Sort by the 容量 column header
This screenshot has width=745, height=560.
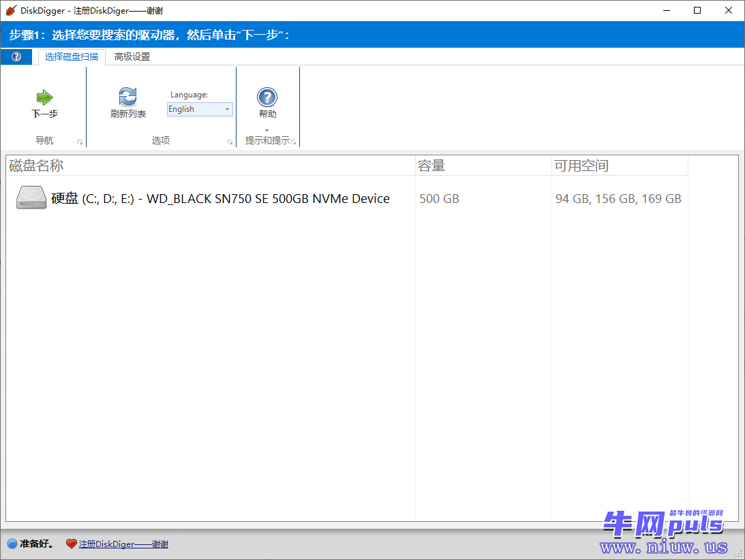(x=484, y=166)
